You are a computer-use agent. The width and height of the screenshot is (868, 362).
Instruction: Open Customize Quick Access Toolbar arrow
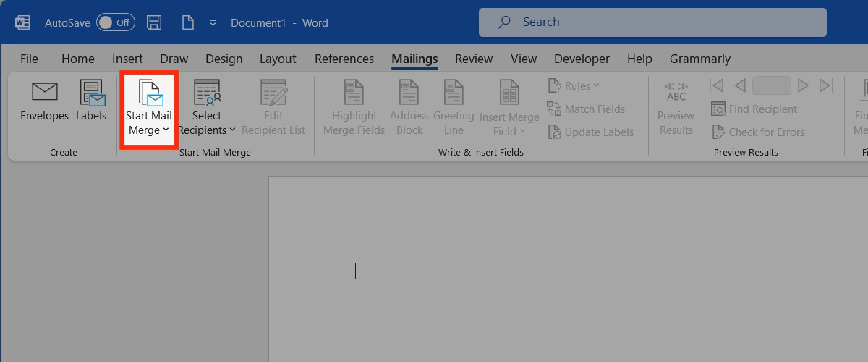[213, 23]
